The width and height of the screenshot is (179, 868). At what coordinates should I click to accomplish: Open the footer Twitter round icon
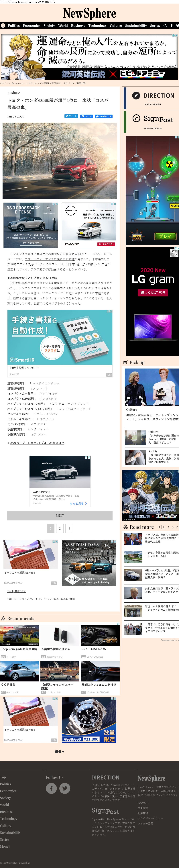pyautogui.click(x=65, y=788)
